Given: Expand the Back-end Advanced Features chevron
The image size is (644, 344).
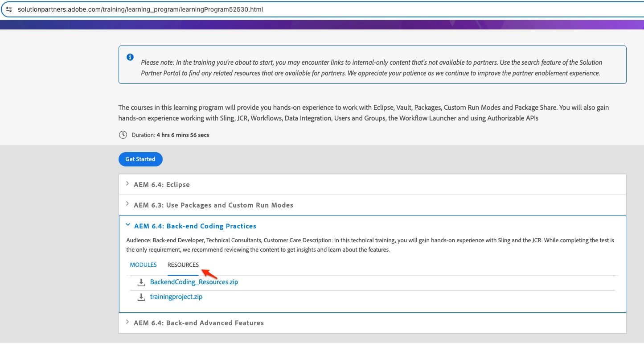Looking at the screenshot, I should [127, 322].
